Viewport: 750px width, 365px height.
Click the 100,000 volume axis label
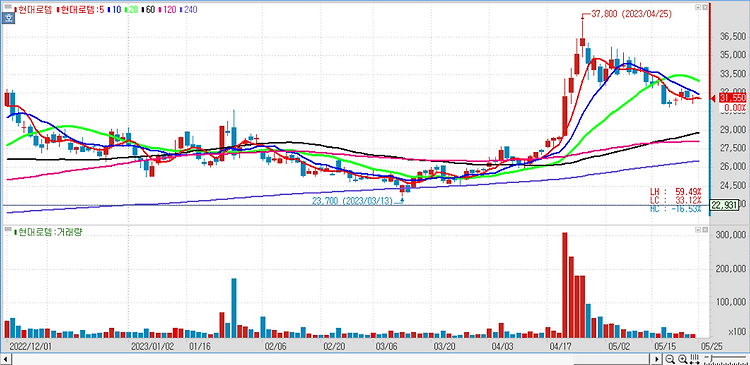click(731, 302)
